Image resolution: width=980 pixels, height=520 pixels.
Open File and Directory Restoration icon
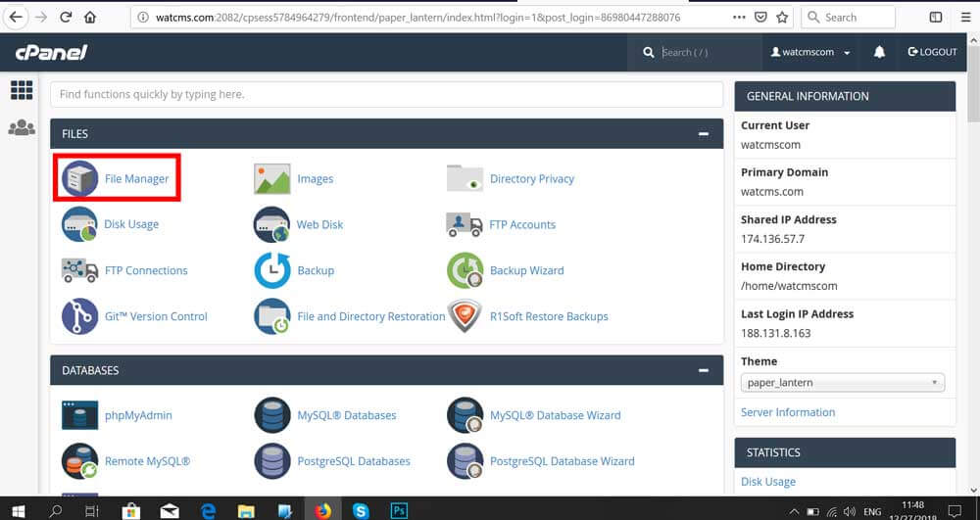(x=271, y=316)
